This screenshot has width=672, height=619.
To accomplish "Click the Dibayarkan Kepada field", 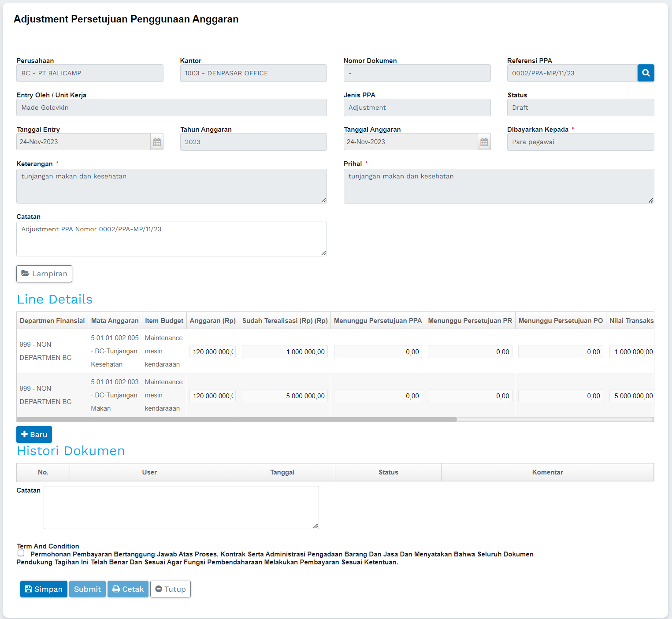I will coord(580,142).
